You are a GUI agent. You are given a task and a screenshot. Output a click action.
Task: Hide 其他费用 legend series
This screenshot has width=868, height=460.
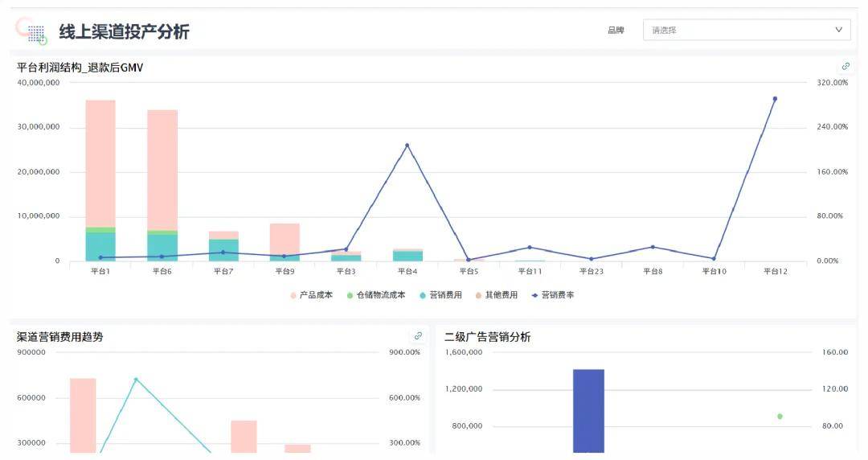pos(497,295)
